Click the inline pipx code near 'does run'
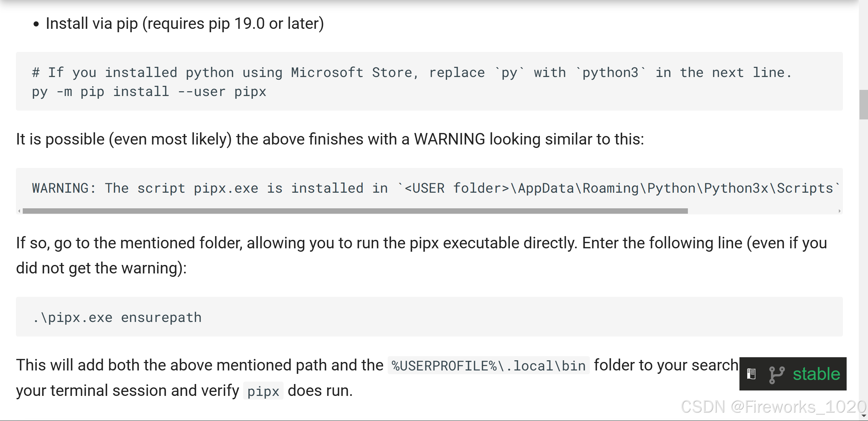Viewport: 868px width, 421px height. pyautogui.click(x=263, y=391)
